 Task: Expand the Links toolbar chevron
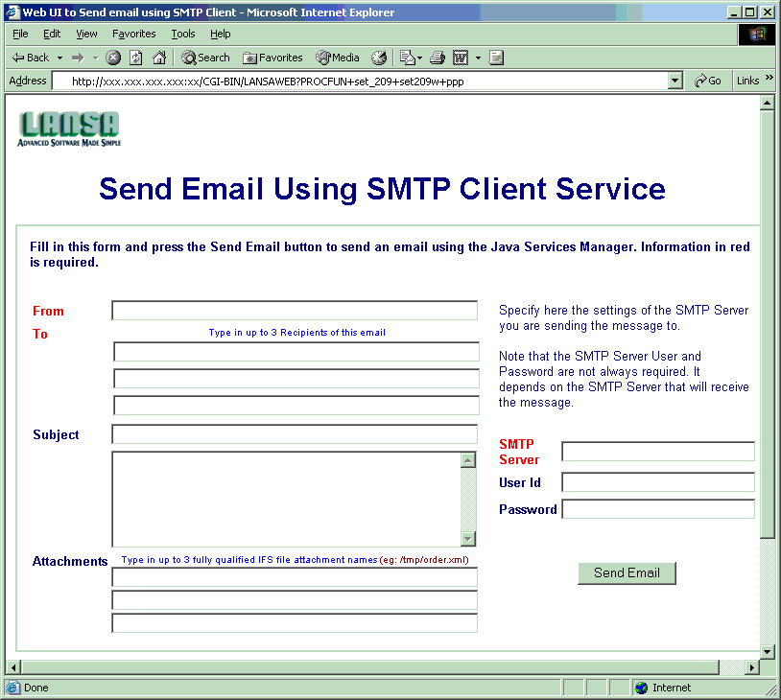(769, 78)
